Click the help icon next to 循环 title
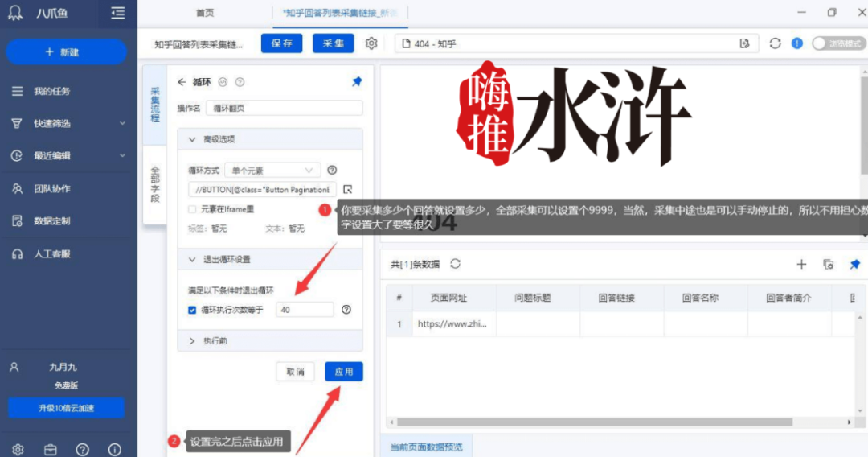Screen dimensions: 868x457 pos(240,82)
